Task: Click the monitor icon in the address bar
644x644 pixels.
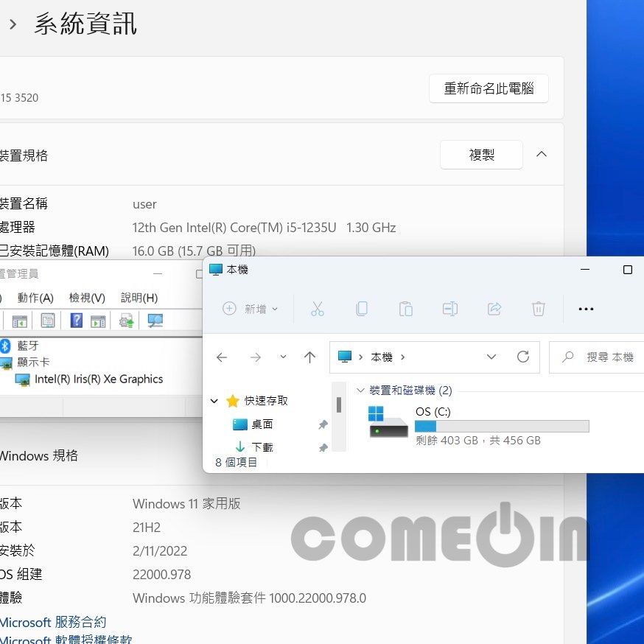Action: [x=345, y=357]
